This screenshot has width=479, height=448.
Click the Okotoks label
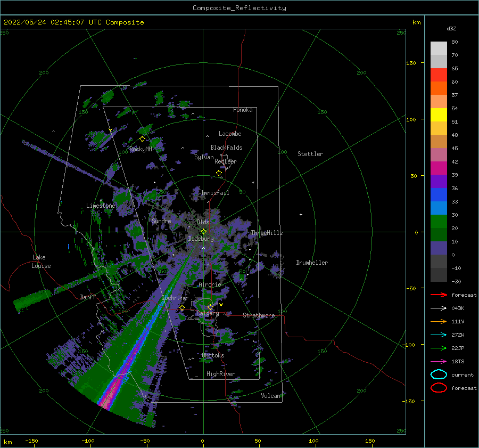pyautogui.click(x=213, y=355)
